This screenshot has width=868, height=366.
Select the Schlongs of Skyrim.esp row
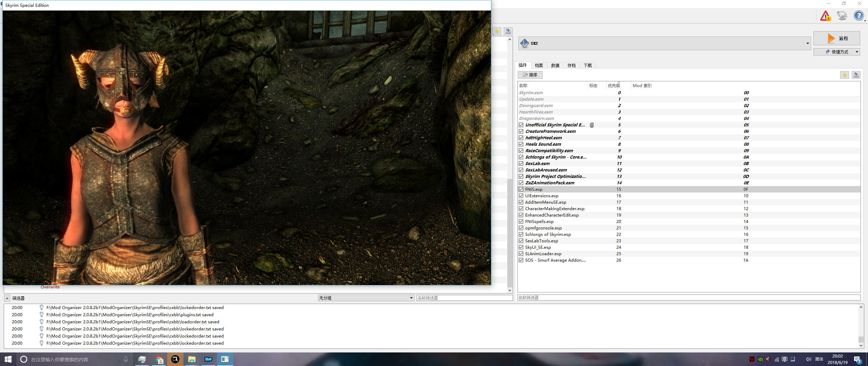[x=689, y=235]
